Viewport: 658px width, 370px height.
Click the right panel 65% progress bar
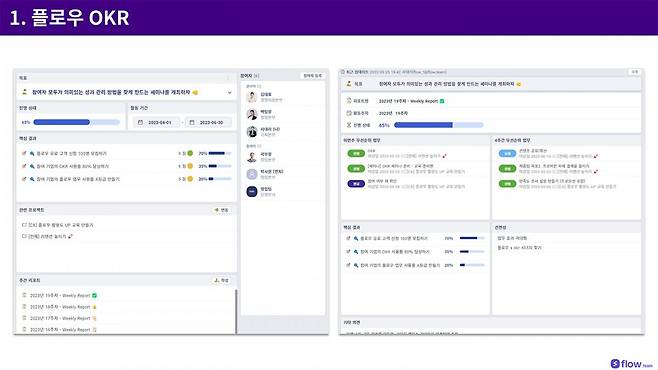click(x=439, y=125)
